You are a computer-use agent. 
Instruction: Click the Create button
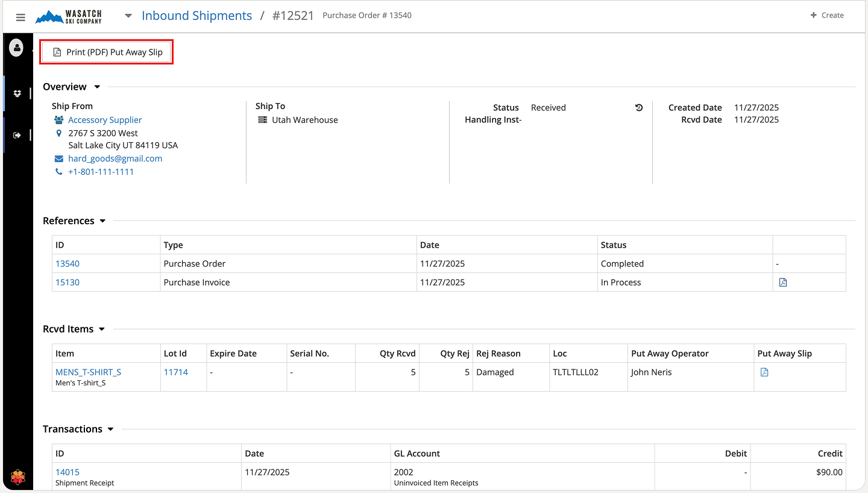click(x=827, y=15)
